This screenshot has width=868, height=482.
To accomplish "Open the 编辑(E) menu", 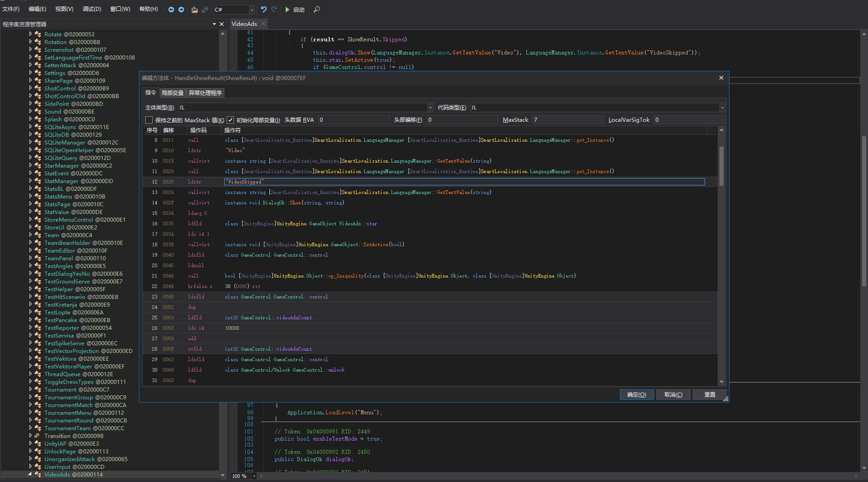I will [x=37, y=9].
